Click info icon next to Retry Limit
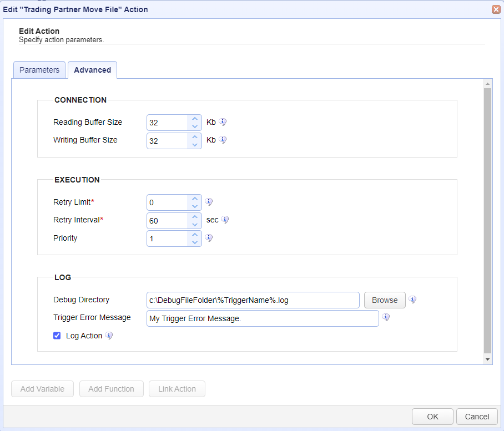Screen dimensions: 504x431 click(209, 202)
